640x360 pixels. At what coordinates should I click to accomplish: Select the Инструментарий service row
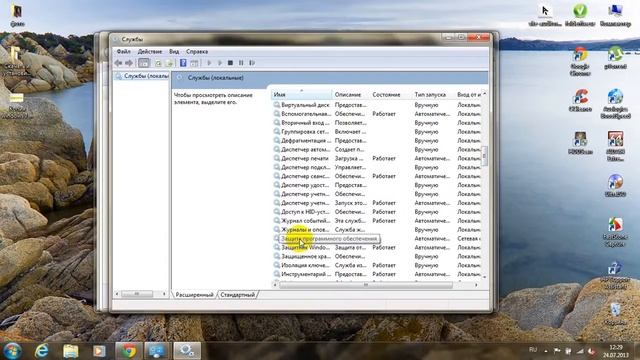(x=377, y=274)
